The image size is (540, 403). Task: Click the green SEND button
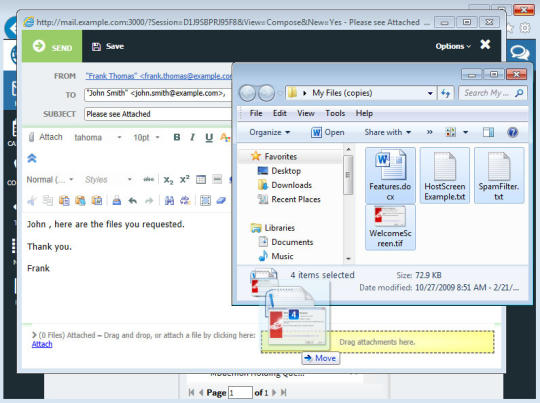click(x=52, y=46)
